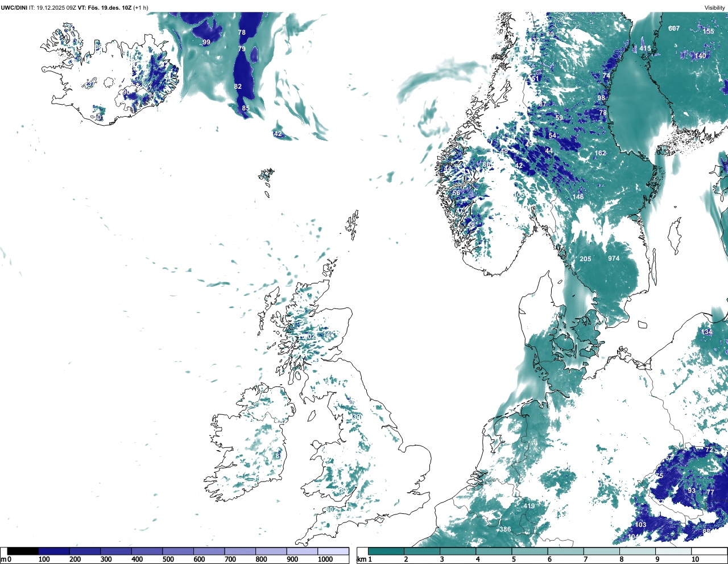
Task: Click the '419' value over Germany
Action: [x=529, y=506]
